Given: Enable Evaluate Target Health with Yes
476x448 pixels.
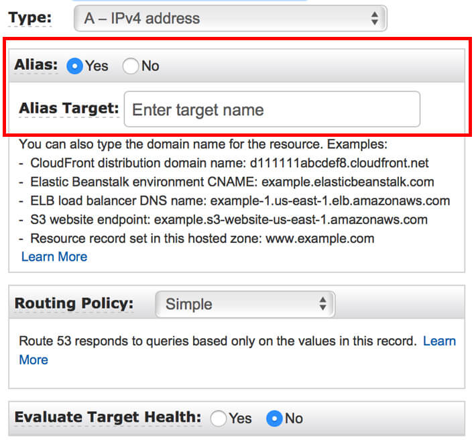Looking at the screenshot, I should (x=219, y=418).
